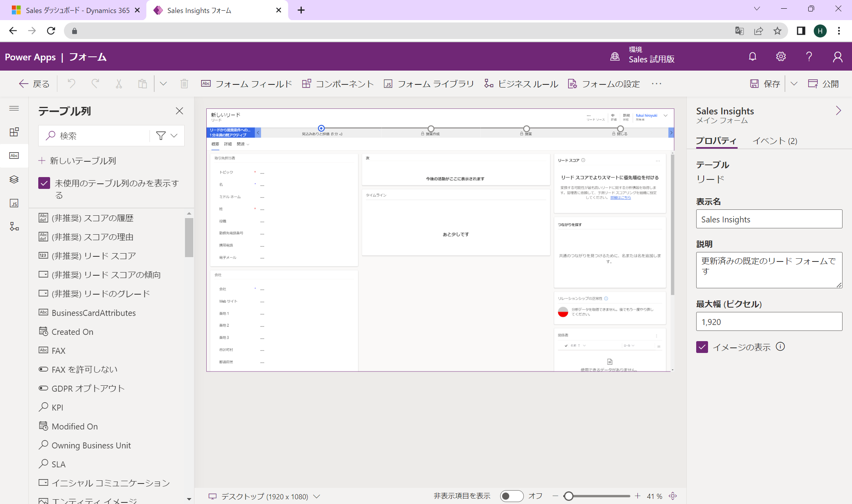Switch to the プロパティ tab

(716, 141)
